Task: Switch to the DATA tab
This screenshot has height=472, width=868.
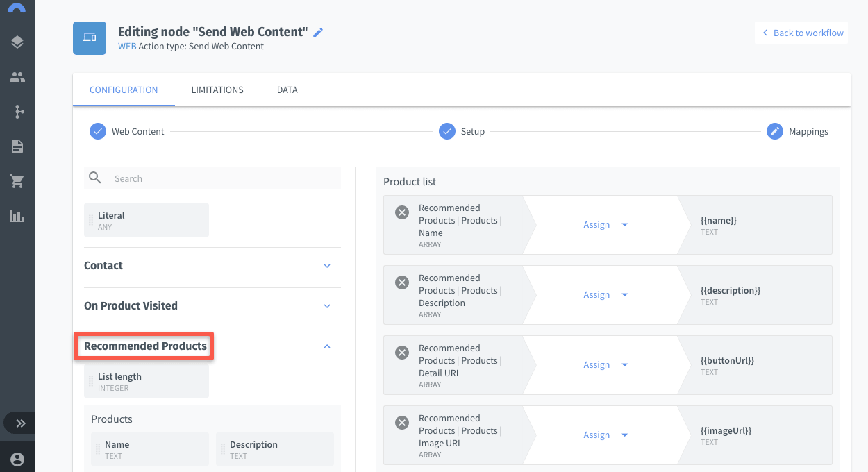Action: [287, 90]
